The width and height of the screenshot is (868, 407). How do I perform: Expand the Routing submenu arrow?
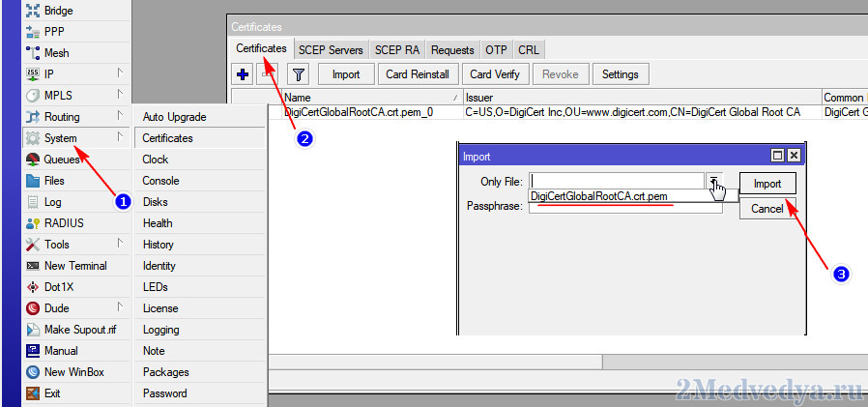pos(119,116)
